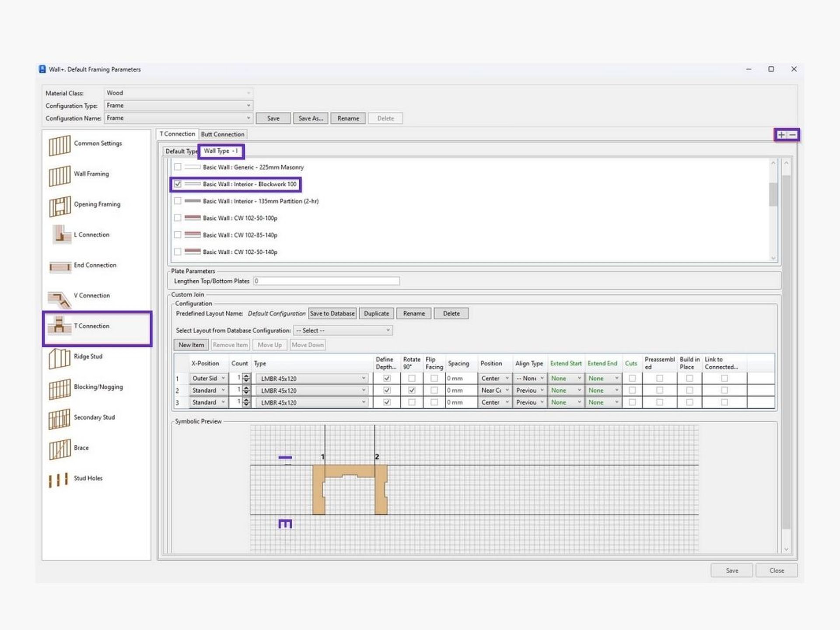The image size is (840, 630).
Task: Check Interior 135mm Partition (2-hr) wall
Action: pyautogui.click(x=178, y=201)
